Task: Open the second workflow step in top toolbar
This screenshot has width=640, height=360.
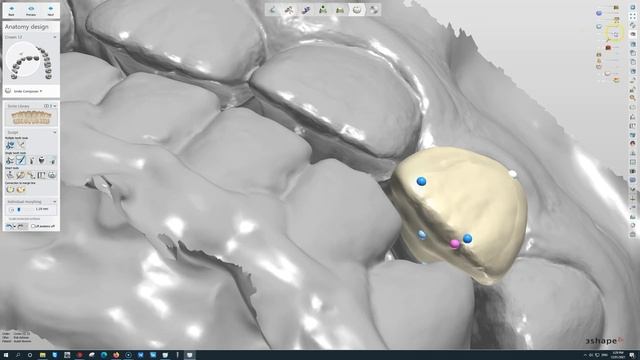Action: 289,10
